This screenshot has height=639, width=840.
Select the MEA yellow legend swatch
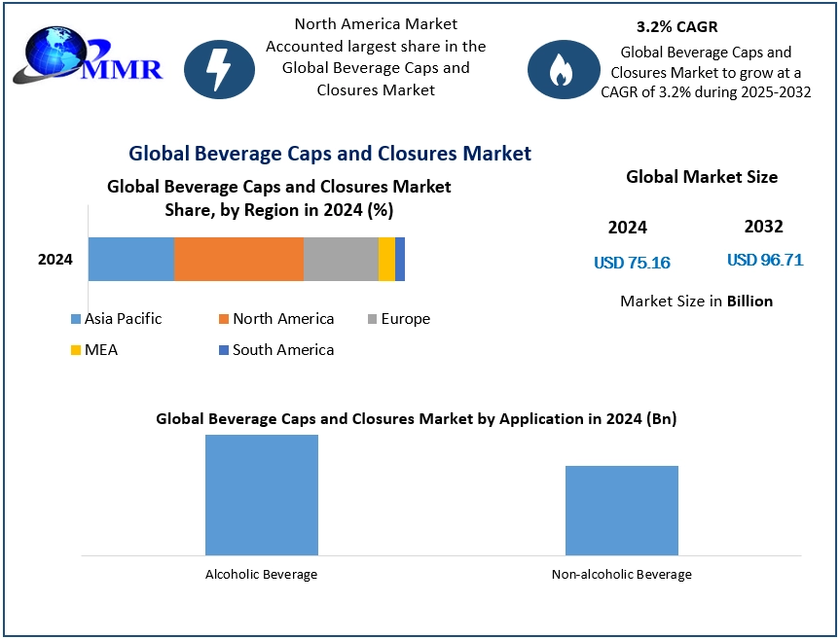(76, 350)
